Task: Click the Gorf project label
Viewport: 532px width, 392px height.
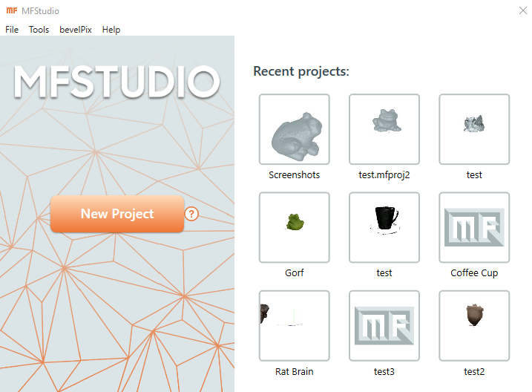Action: click(294, 273)
